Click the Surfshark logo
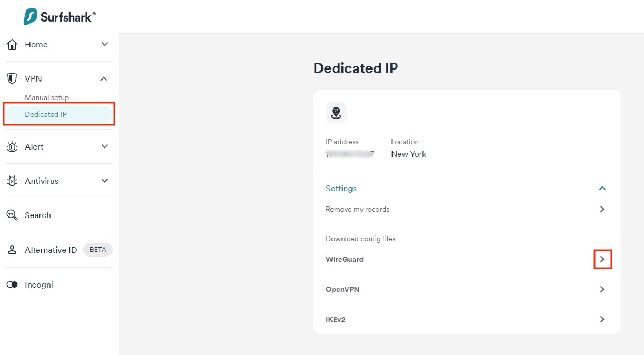Screen dimensions: 644x355 [x=59, y=16]
